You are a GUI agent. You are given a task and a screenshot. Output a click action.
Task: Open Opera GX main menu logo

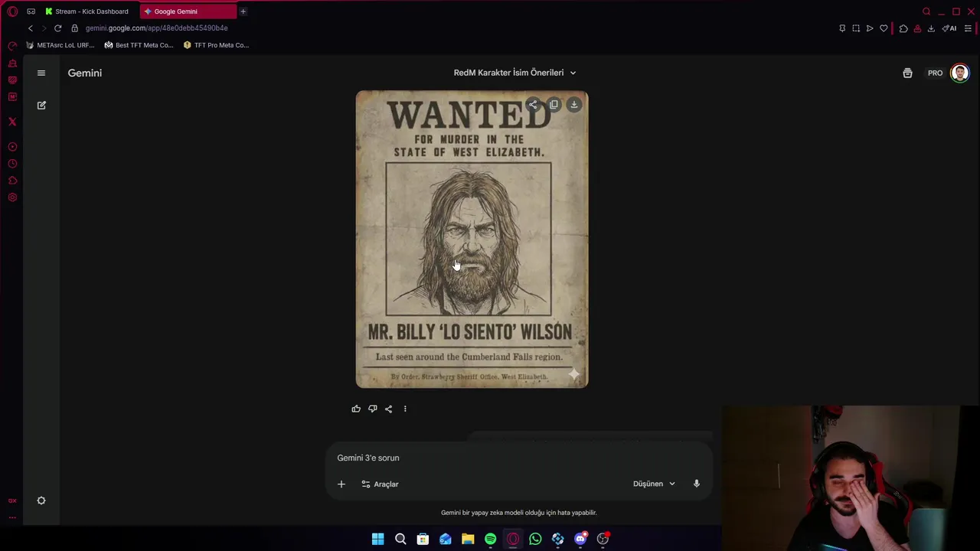point(12,11)
